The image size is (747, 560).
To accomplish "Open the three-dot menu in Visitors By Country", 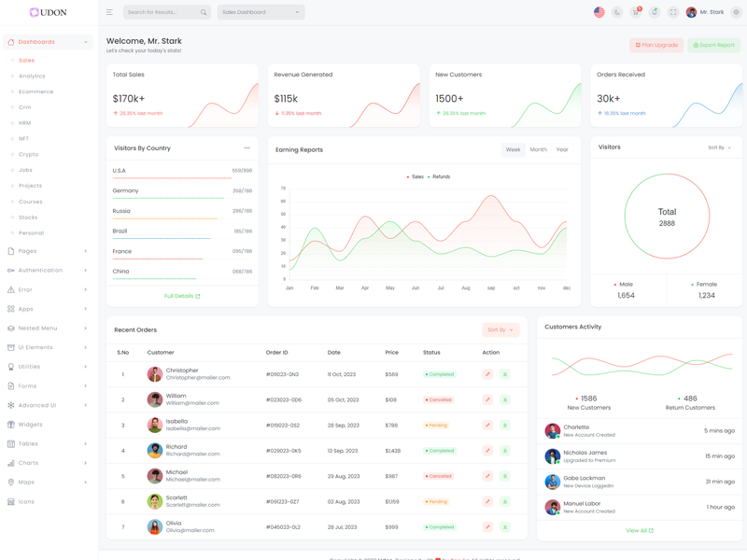I will 247,148.
